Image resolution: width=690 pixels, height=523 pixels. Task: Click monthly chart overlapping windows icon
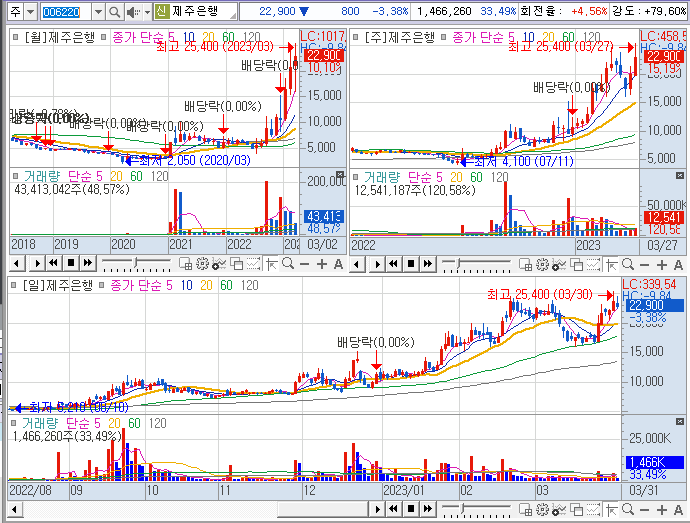point(236,264)
